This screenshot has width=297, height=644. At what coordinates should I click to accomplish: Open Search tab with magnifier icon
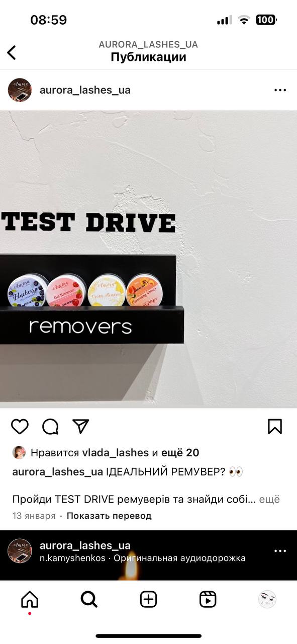[89, 599]
